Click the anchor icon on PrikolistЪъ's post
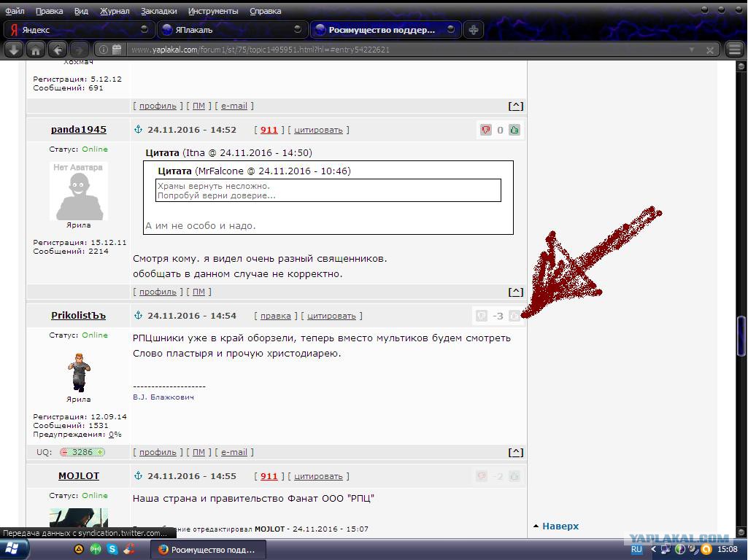 pyautogui.click(x=138, y=315)
